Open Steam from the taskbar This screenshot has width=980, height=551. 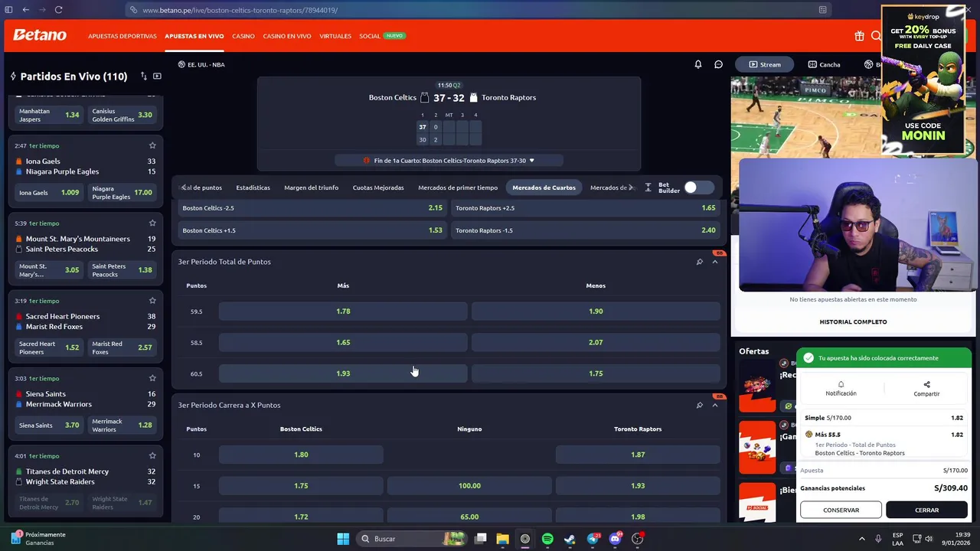tap(569, 539)
